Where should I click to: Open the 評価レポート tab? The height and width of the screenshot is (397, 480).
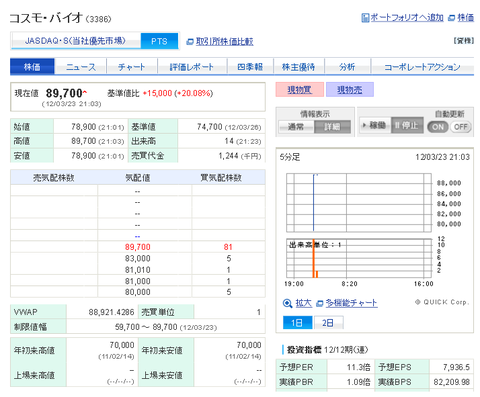pos(192,67)
